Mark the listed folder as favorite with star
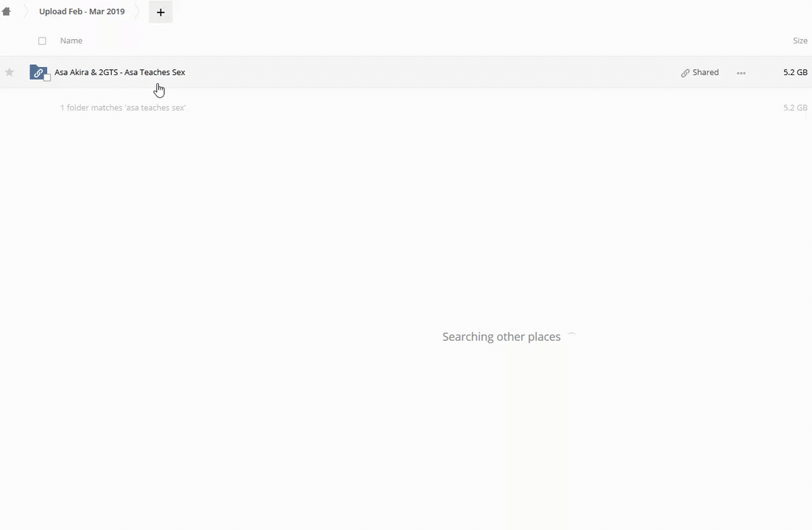Image resolution: width=812 pixels, height=530 pixels. coord(10,72)
